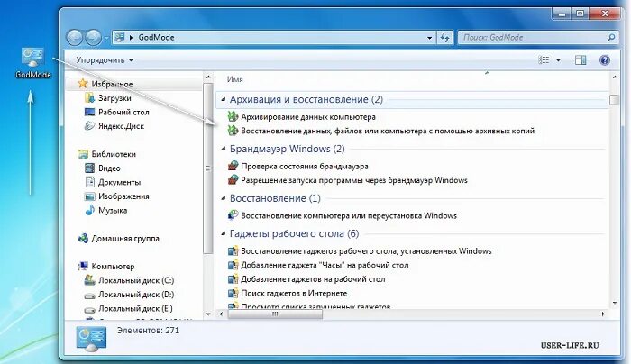Change view with the view mode icon

click(x=544, y=60)
